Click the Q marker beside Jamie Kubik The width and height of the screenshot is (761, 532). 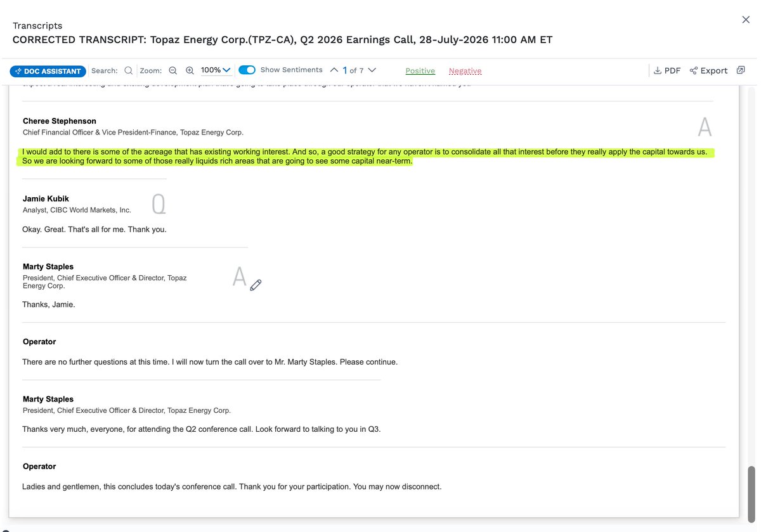(x=159, y=204)
